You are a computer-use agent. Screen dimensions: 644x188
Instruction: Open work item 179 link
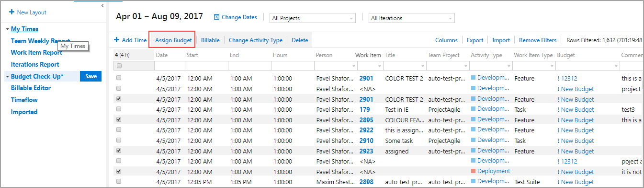(364, 109)
